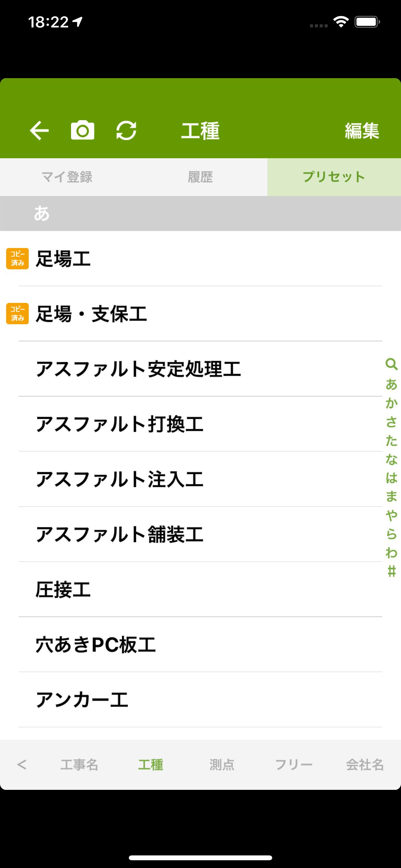Choose アンカー工 entry
401x868 pixels.
coord(200,700)
